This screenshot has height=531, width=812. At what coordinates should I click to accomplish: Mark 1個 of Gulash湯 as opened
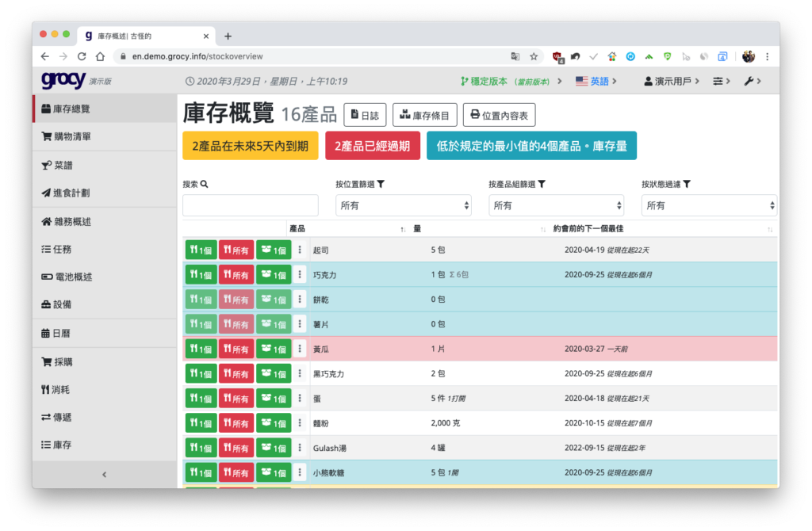click(274, 449)
